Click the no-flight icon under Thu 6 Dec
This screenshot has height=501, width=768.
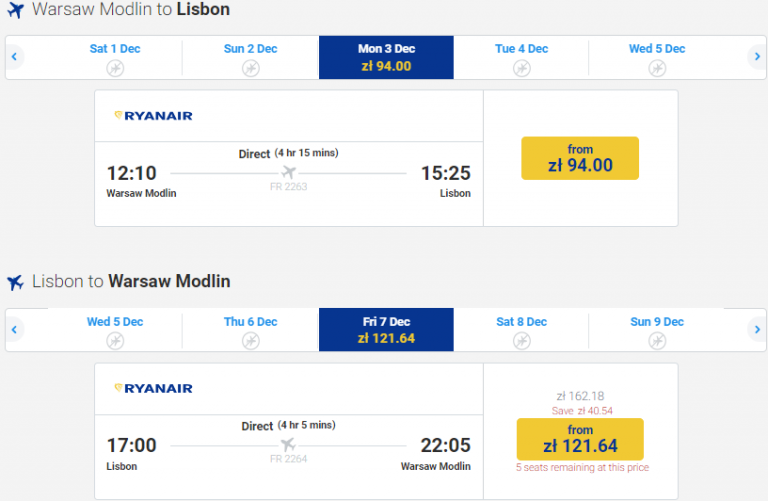251,341
